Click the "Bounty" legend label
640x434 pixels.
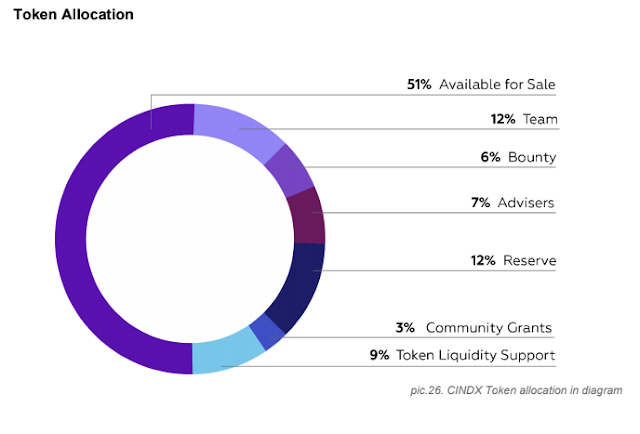click(x=532, y=157)
